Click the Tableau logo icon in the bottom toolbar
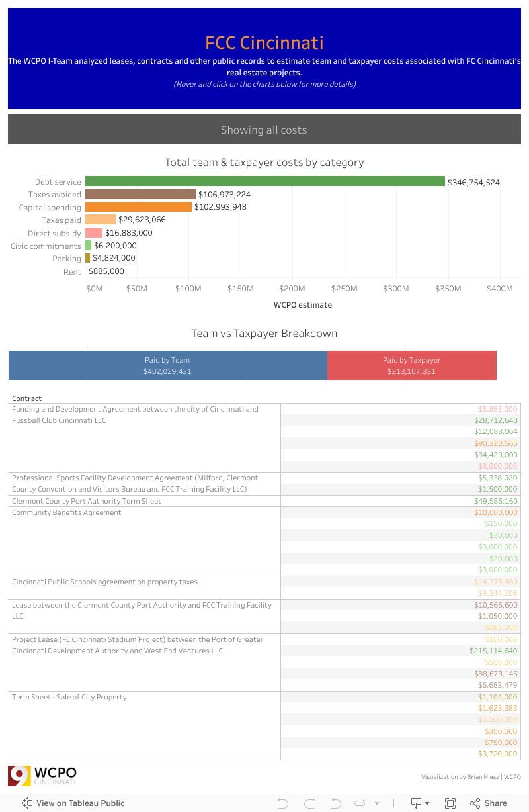The image size is (529, 812). [x=27, y=803]
